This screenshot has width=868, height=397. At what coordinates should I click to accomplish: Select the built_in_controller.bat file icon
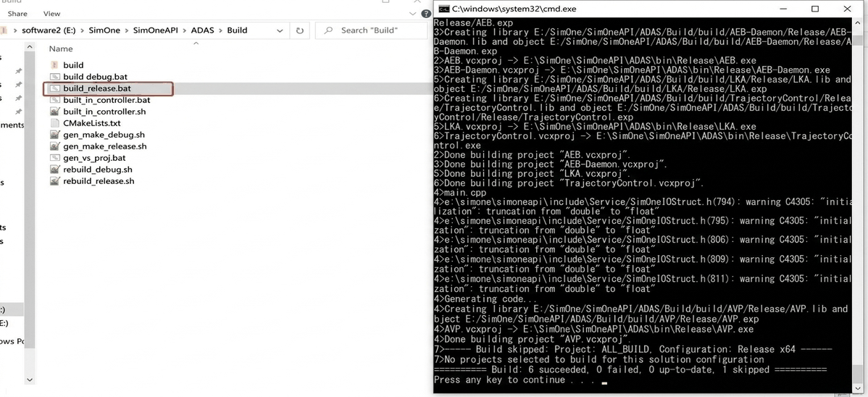[x=54, y=100]
